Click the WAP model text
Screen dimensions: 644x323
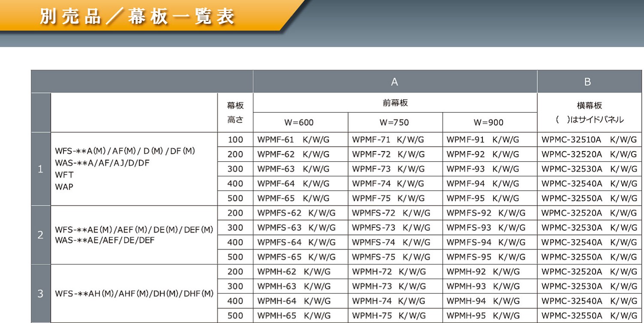coord(64,187)
